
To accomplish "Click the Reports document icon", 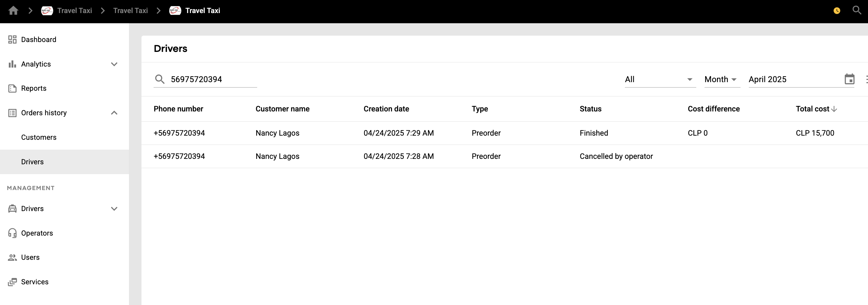I will pos(12,89).
